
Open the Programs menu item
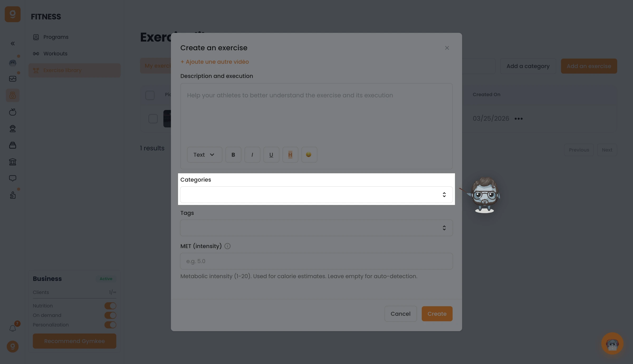coord(74,37)
